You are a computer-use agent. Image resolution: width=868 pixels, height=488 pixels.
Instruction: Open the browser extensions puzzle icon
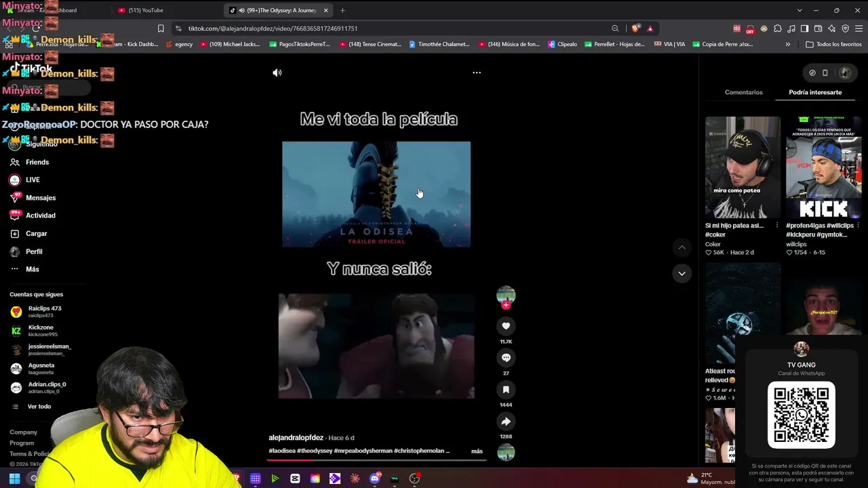pyautogui.click(x=777, y=28)
